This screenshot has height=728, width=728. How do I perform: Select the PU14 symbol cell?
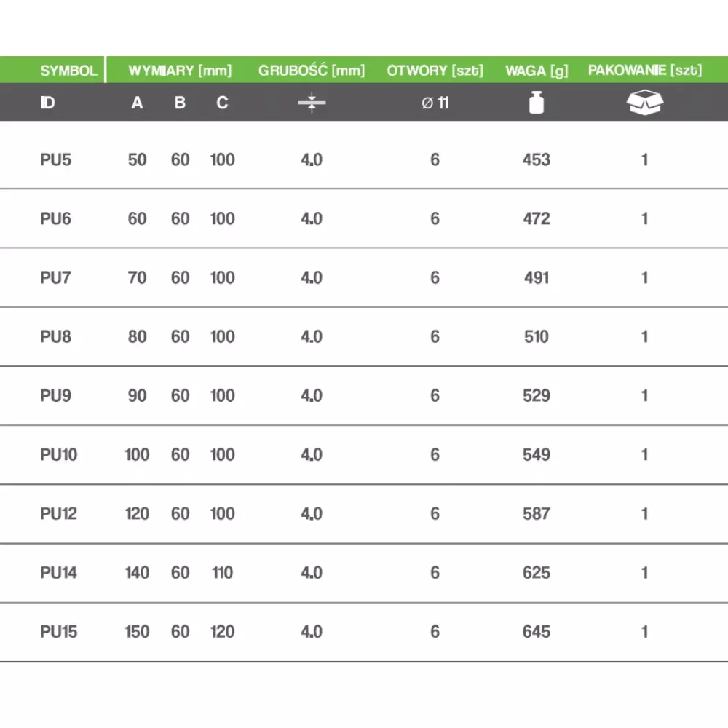point(58,573)
